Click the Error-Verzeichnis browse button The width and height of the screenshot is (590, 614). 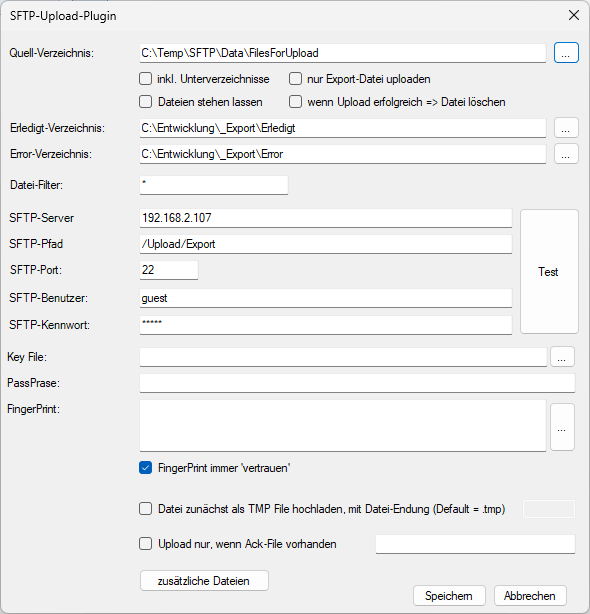point(566,154)
